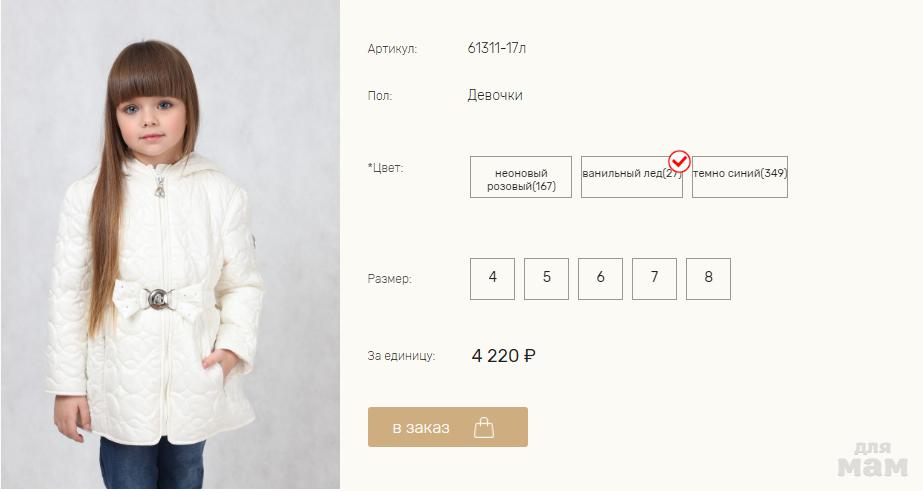Click the За единицу label

pyautogui.click(x=401, y=356)
